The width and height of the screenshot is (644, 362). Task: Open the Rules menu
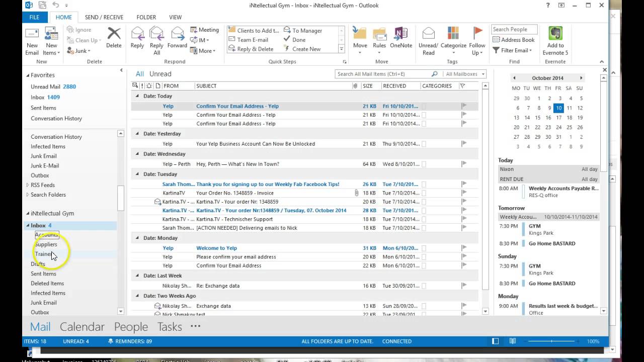click(379, 41)
